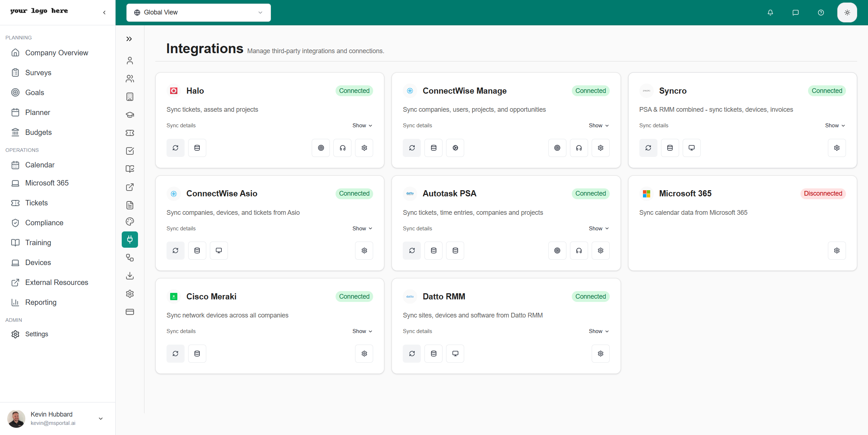
Task: Open the palette icon in the collapsed sidebar
Action: click(x=130, y=221)
